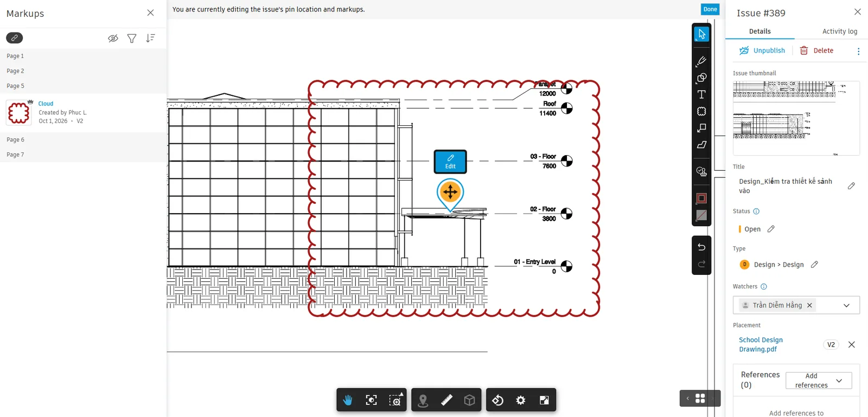Open the stamp markup tool
868x417 pixels.
pos(701,171)
